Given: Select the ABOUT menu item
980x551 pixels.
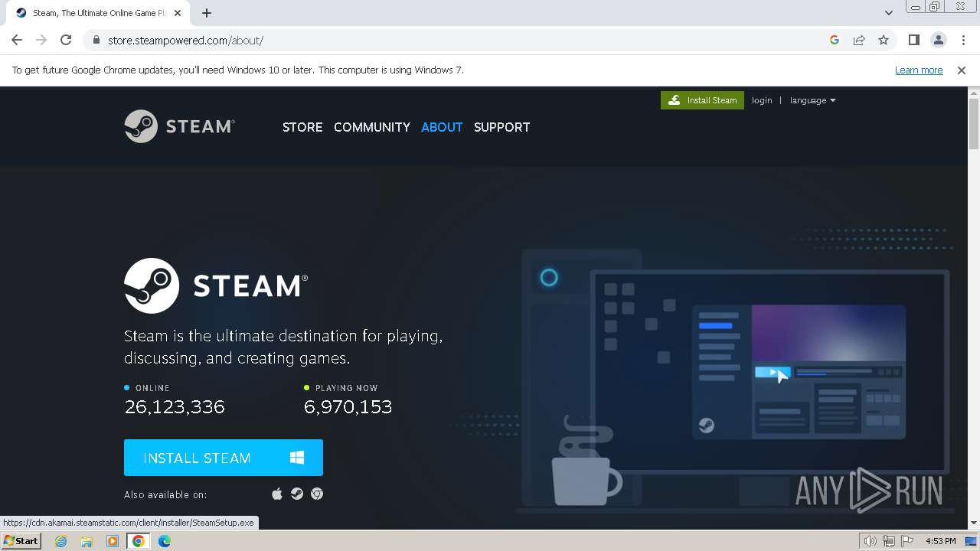Looking at the screenshot, I should 442,127.
